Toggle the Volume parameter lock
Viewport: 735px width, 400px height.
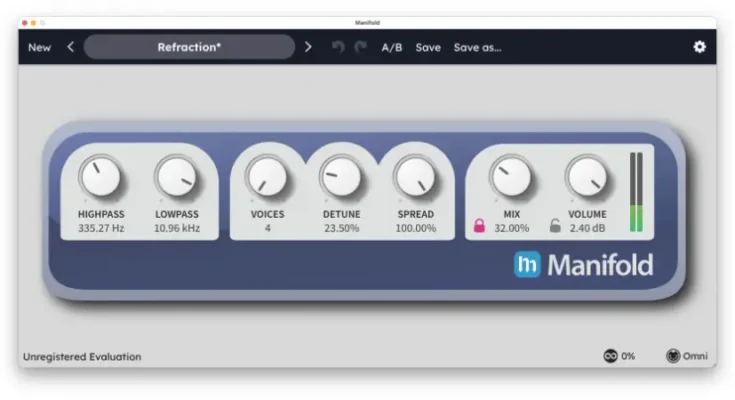(555, 226)
